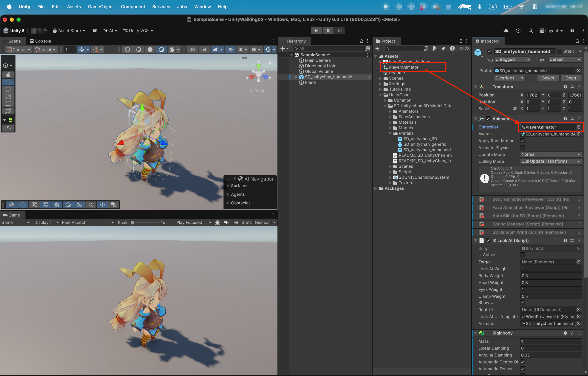Select the Rotate tool
Screen dimensions: 588x376
8,89
